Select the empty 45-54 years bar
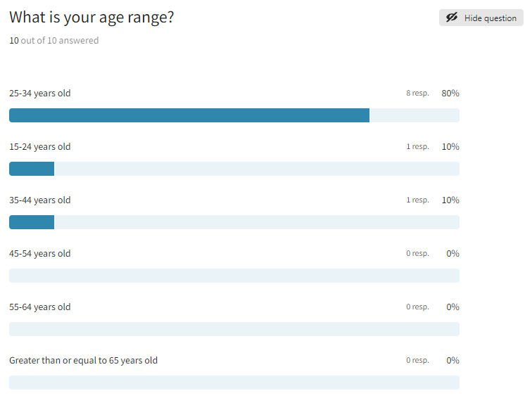 point(234,276)
